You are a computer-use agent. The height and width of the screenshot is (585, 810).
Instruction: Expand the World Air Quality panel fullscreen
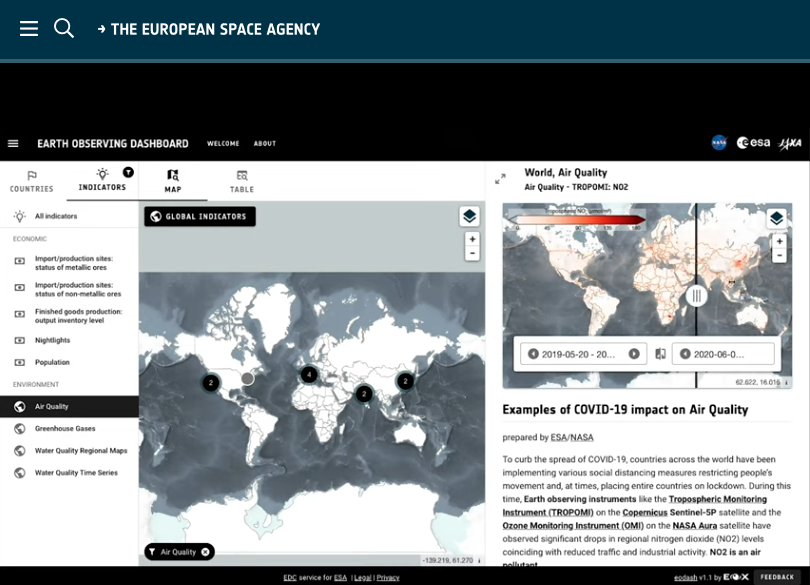click(500, 179)
